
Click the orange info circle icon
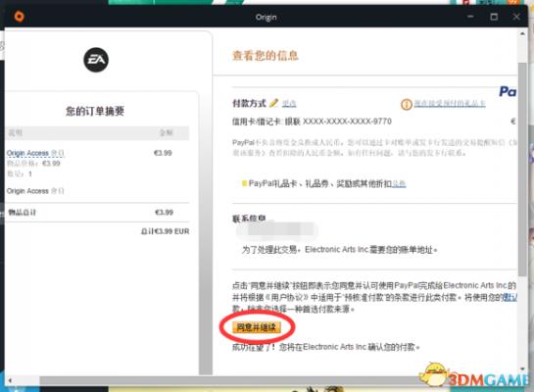tap(407, 104)
